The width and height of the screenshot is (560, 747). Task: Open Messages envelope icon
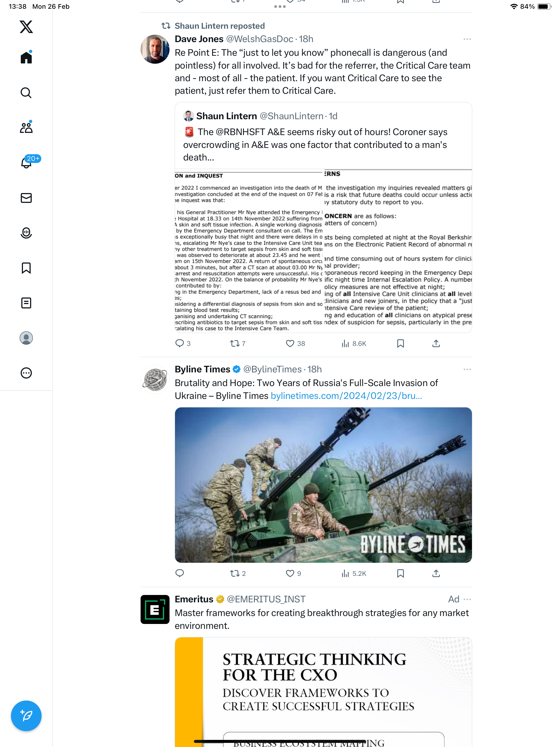pos(26,198)
